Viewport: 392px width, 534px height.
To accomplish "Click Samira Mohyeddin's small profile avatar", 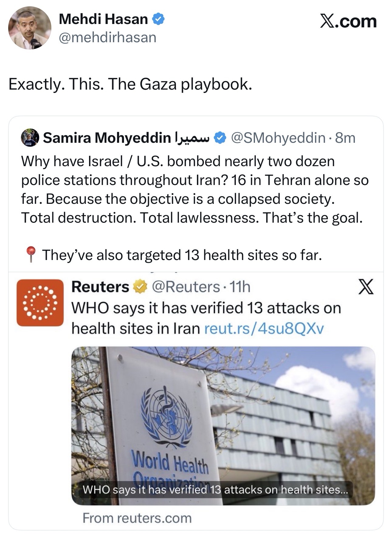I will click(x=30, y=138).
